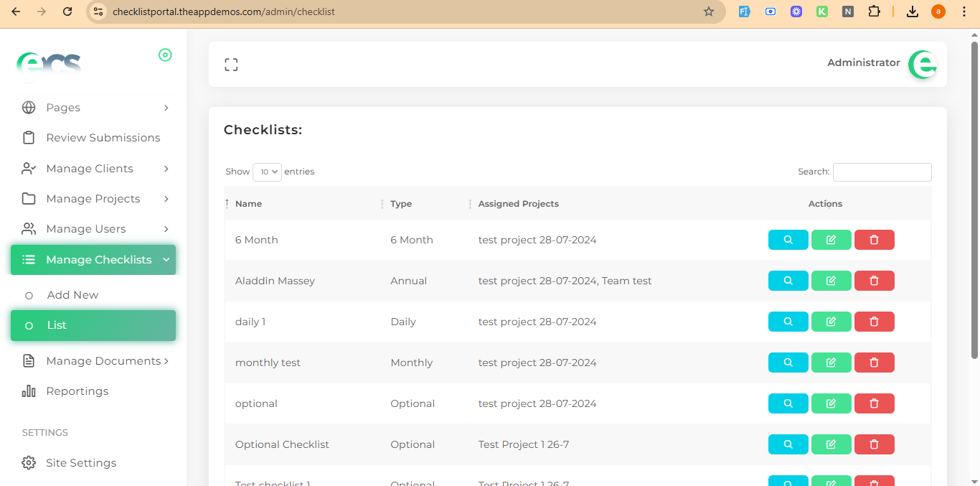The width and height of the screenshot is (980, 486).
Task: View the 6 Month checklist with magnifier icon
Action: tap(788, 240)
